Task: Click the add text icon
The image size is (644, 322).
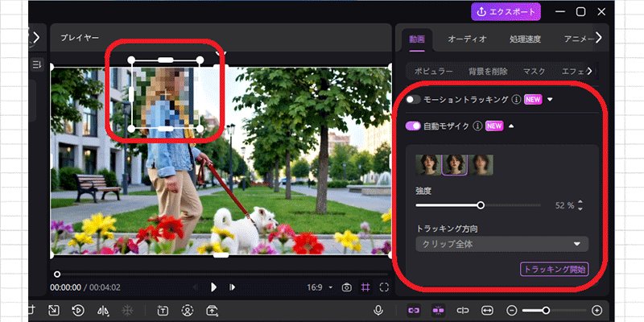Action: [x=163, y=311]
